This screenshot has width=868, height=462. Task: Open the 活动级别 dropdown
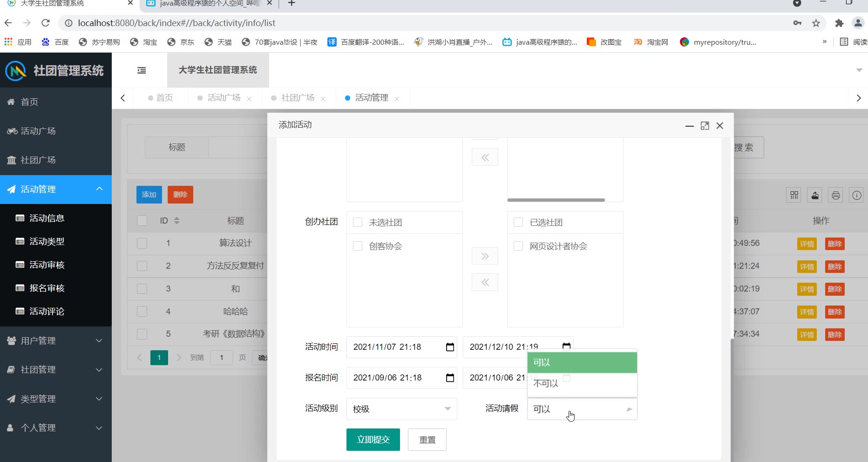(401, 409)
